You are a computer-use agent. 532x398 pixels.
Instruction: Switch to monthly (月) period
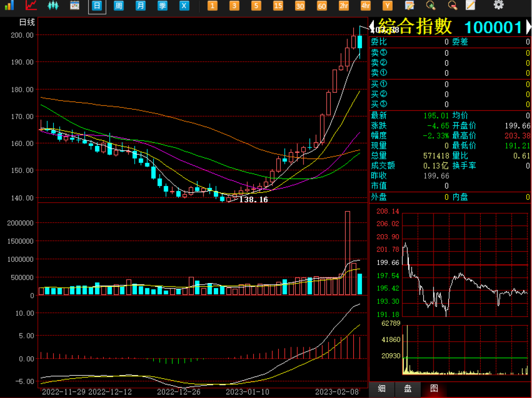140,6
